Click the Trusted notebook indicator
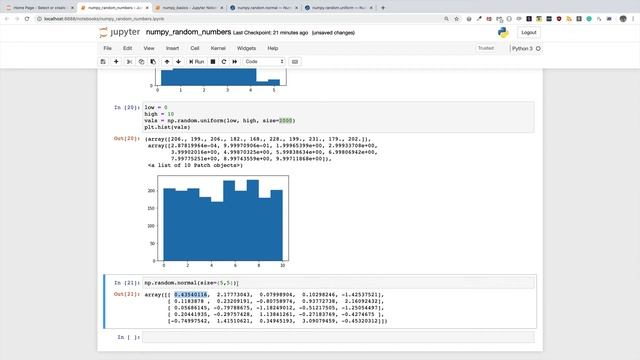Screen dimensions: 640x360 pos(486,48)
